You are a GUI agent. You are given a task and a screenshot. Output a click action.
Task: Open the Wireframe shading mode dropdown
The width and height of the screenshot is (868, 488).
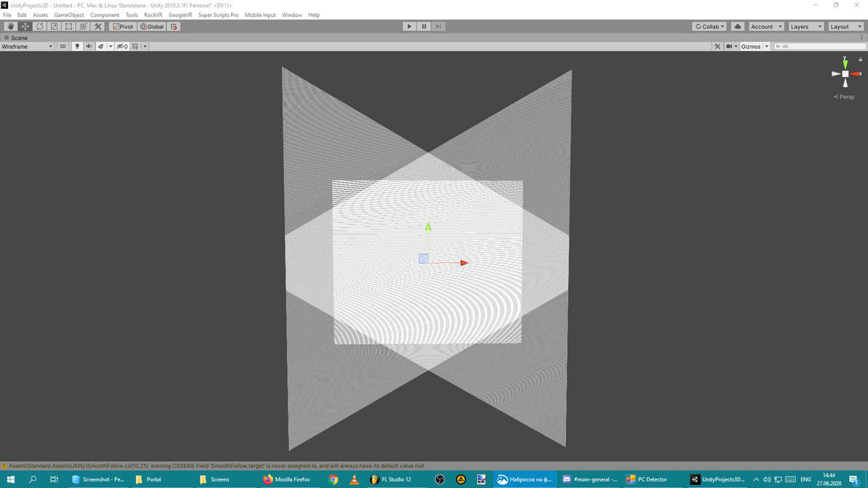coord(25,46)
